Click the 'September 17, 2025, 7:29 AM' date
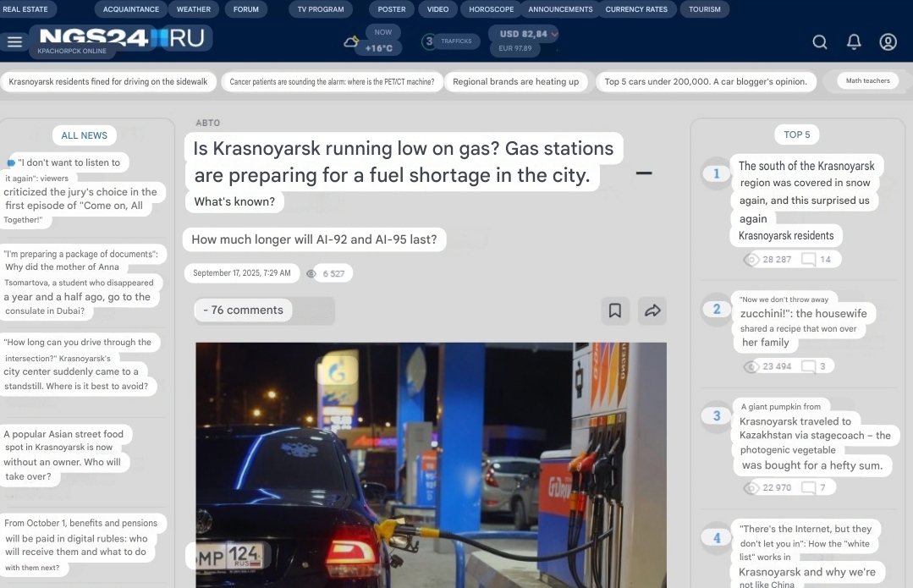The height and width of the screenshot is (588, 913). point(242,273)
